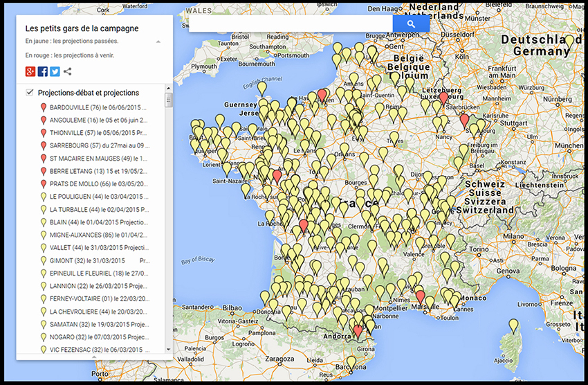Image resolution: width=588 pixels, height=385 pixels.
Task: Share map on Facebook
Action: coord(43,71)
